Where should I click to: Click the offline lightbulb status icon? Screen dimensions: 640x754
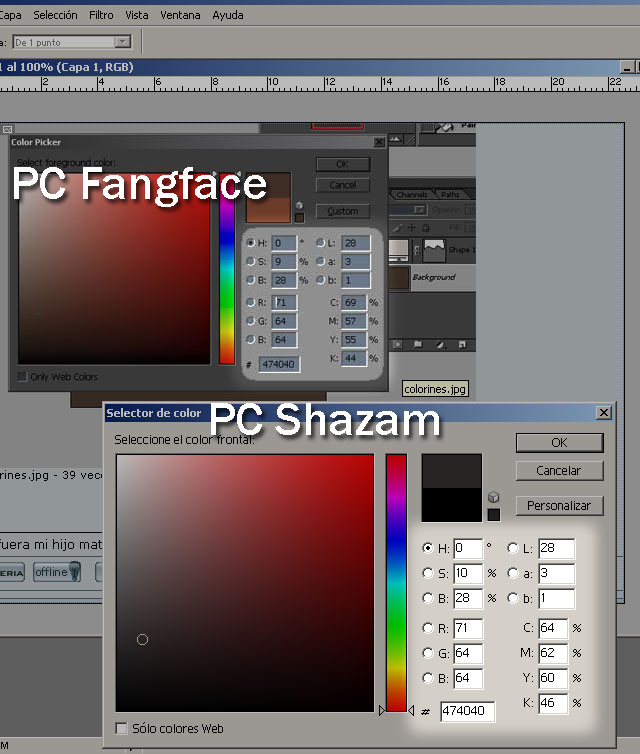tap(75, 571)
